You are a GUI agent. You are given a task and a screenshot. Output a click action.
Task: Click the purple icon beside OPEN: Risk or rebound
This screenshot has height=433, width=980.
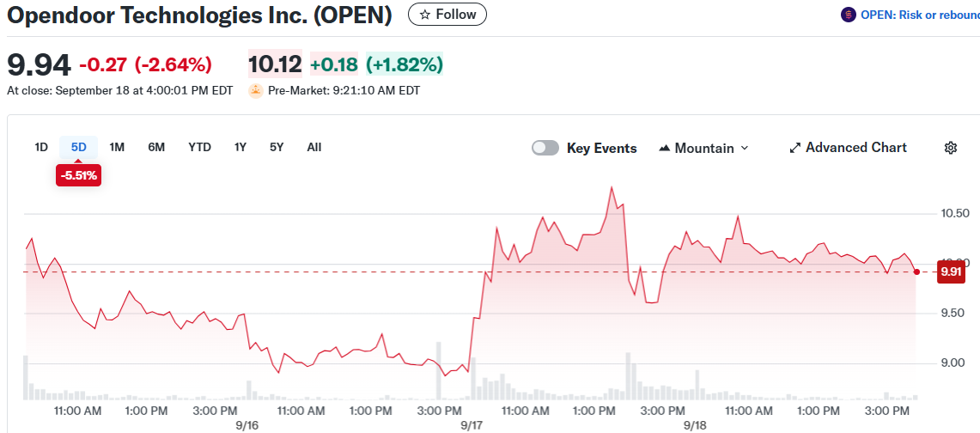848,15
